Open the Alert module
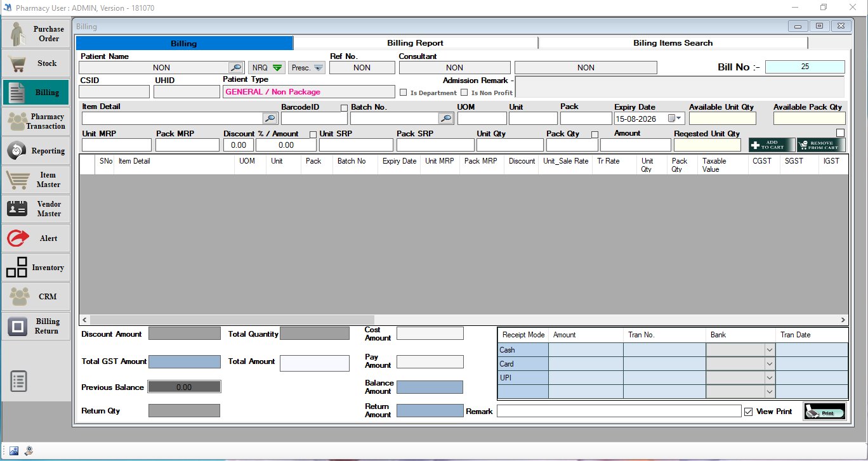The height and width of the screenshot is (461, 868). click(36, 238)
